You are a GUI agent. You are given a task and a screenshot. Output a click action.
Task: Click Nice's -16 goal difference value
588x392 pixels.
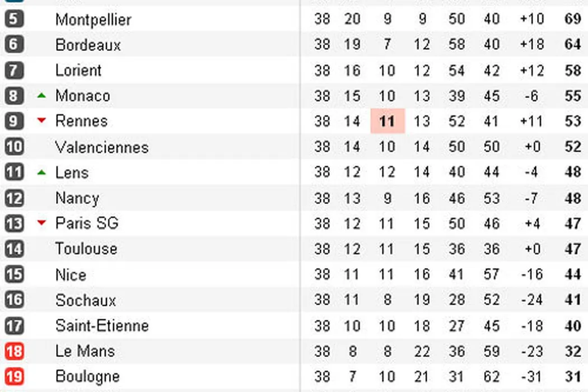coord(531,274)
